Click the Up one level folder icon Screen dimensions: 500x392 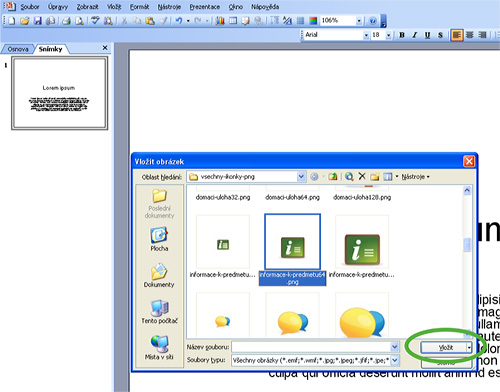coord(333,176)
